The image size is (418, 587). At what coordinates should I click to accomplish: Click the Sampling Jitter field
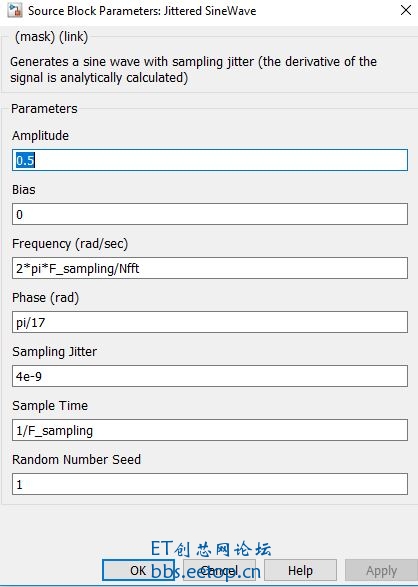pyautogui.click(x=210, y=376)
